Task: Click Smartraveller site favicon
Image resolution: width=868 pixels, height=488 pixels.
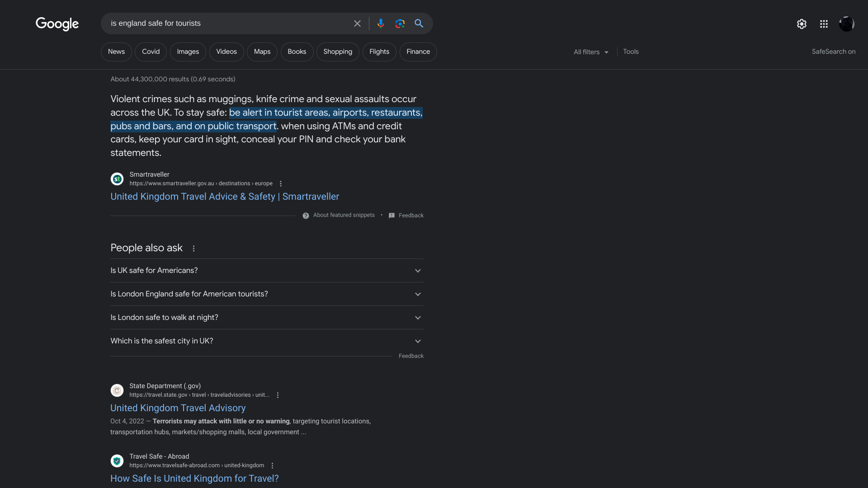Action: 117,179
